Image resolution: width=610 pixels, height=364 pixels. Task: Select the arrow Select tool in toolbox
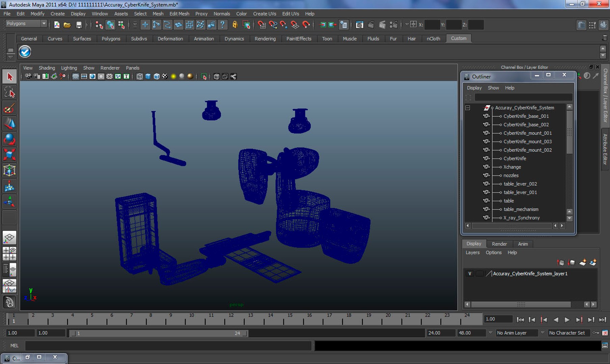tap(9, 77)
